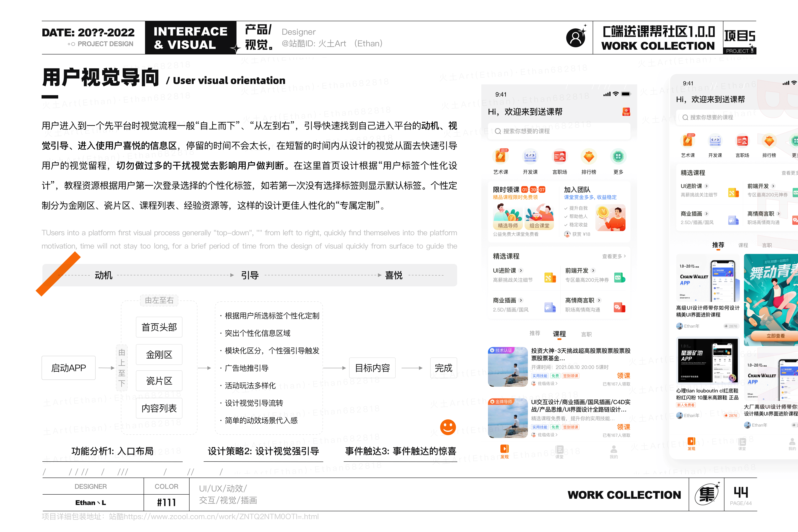Image resolution: width=798 pixels, height=532 pixels.
Task: Open the 金牌导师 course thumbnail
Action: 507,418
